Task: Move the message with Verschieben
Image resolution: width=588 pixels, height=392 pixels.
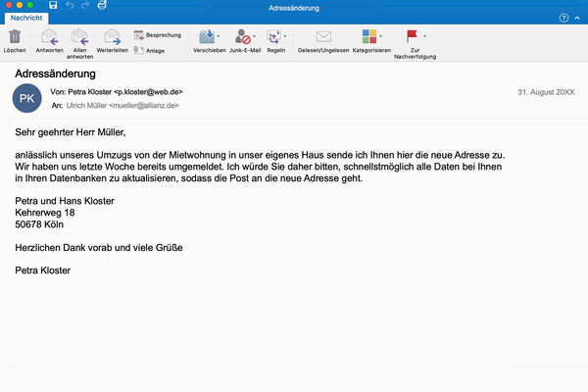Action: point(209,41)
